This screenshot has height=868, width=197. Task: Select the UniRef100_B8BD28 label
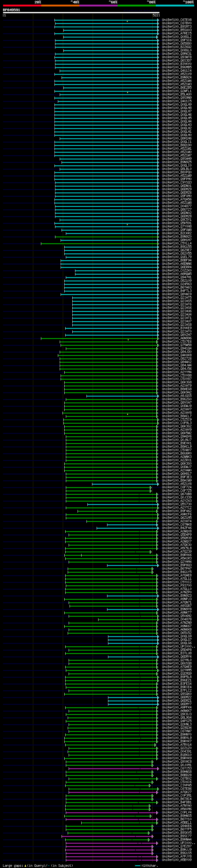coord(176,775)
